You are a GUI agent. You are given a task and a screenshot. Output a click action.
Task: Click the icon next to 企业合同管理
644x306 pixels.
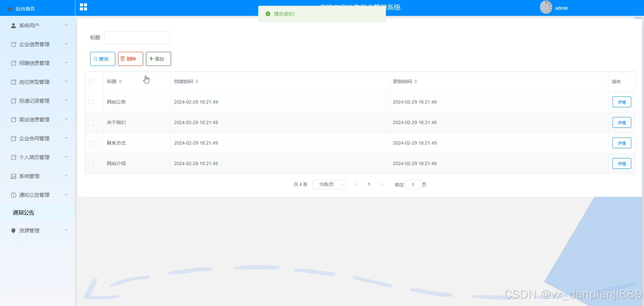point(14,139)
